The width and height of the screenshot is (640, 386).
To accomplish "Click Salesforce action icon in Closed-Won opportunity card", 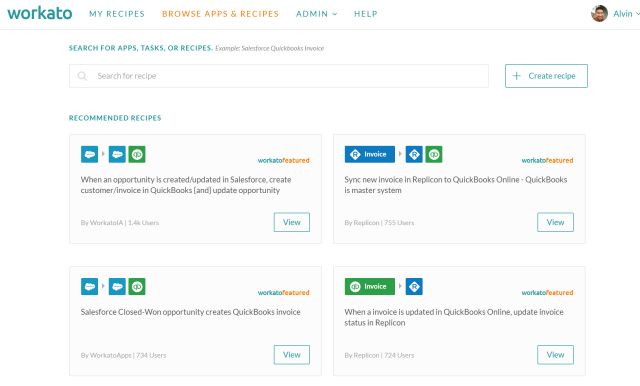I will [117, 286].
